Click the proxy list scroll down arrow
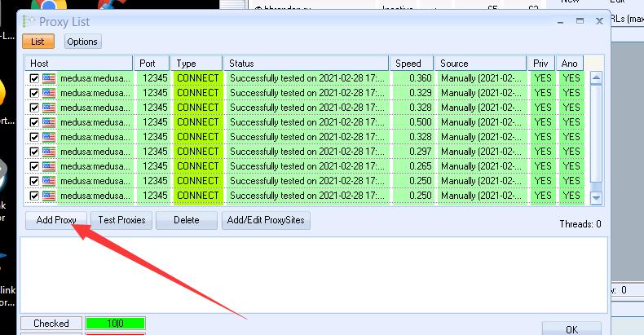 [596, 196]
